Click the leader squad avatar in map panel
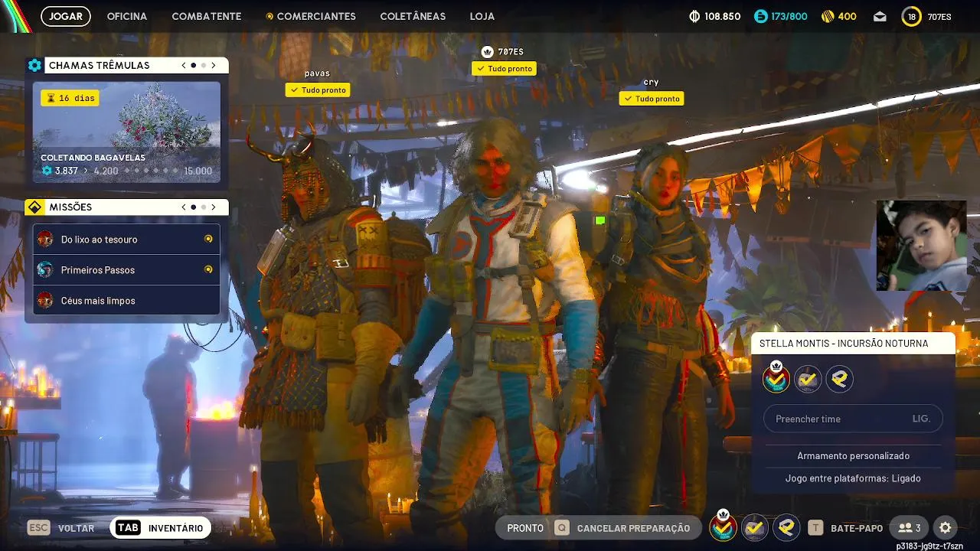 (776, 378)
